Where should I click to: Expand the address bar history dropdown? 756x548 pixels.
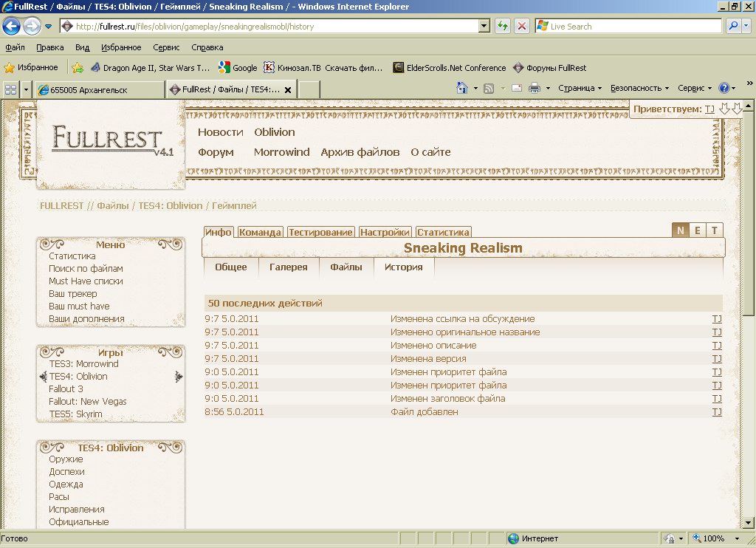coord(484,27)
